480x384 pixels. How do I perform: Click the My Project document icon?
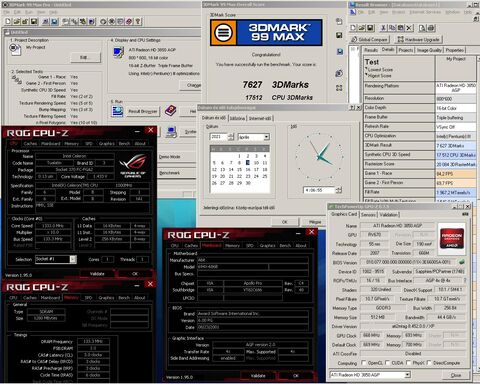point(15,49)
